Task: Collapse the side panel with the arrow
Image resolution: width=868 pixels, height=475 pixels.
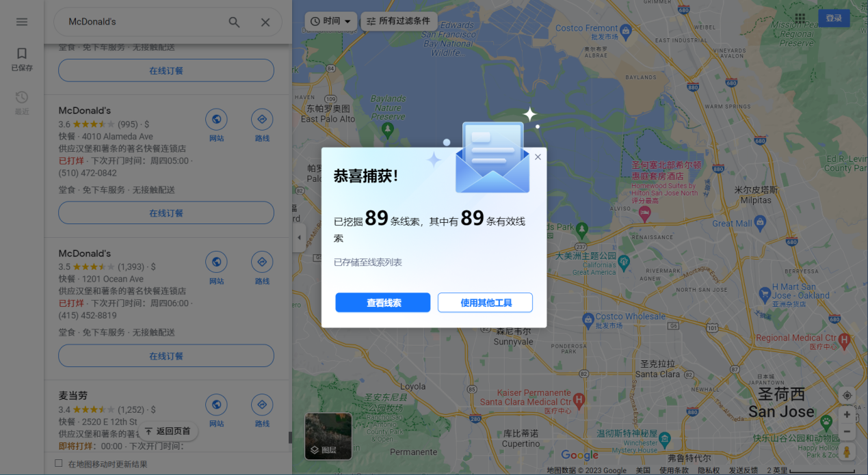Action: tap(299, 238)
